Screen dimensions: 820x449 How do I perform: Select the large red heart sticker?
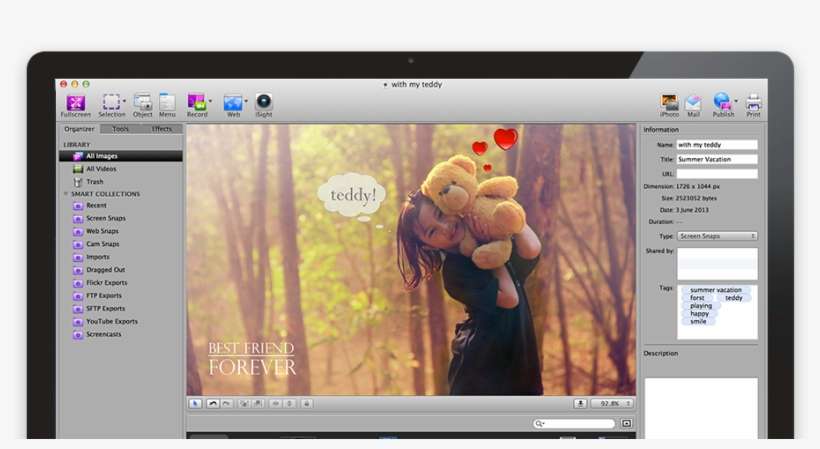[x=505, y=139]
